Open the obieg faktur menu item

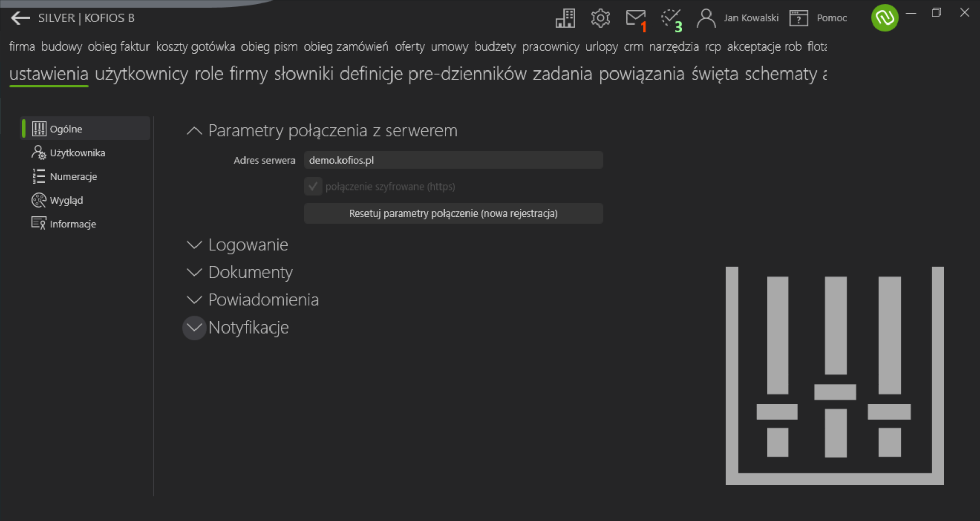118,46
